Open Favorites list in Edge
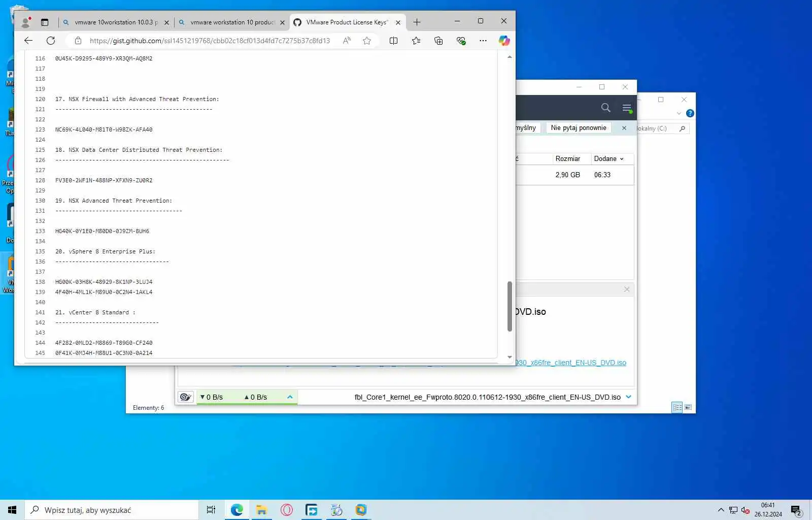 coord(416,41)
